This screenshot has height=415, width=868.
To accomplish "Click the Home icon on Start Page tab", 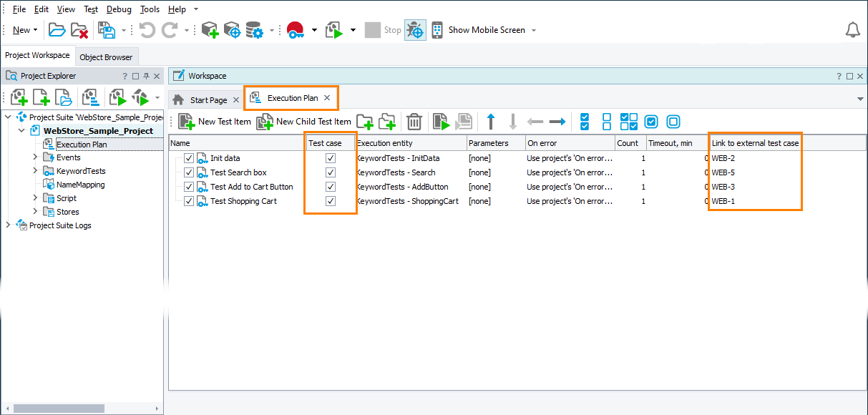I will click(x=179, y=99).
